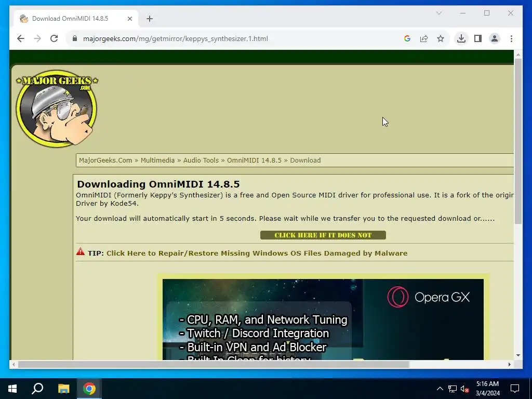
Task: Open the network status tray icon
Action: [x=453, y=389]
